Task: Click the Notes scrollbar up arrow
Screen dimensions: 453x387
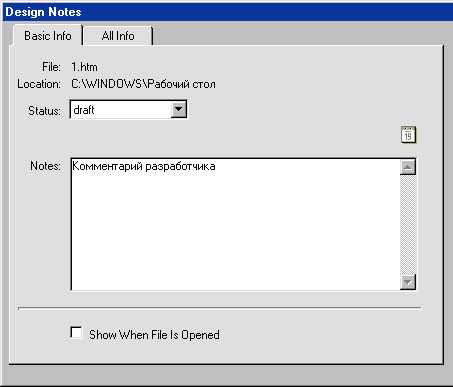Action: point(408,167)
